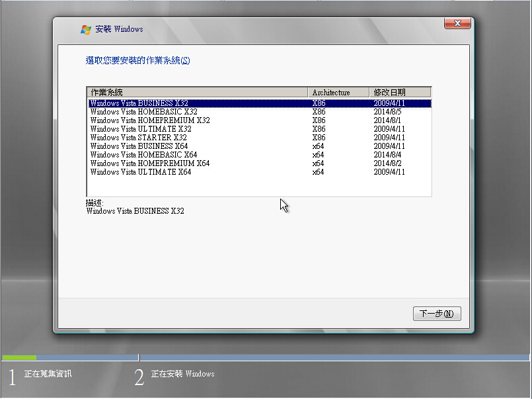Click the 描述 text Windows Vista BUSINESS X32

click(x=135, y=211)
